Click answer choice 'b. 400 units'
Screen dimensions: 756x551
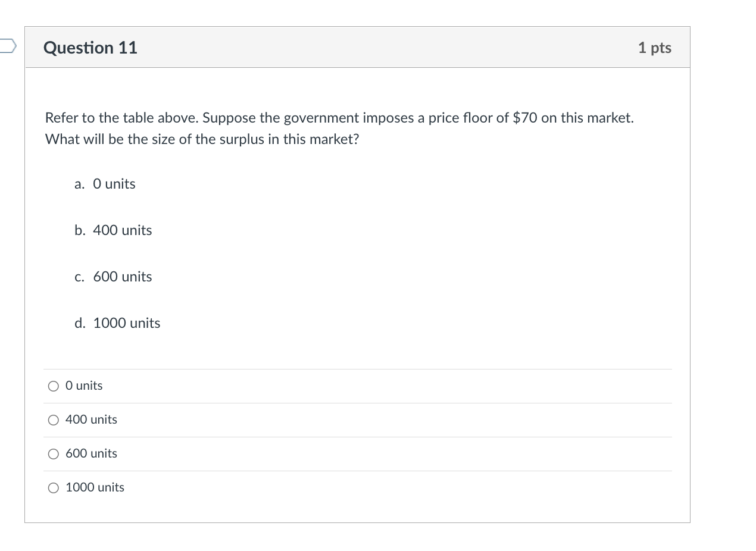(x=113, y=230)
